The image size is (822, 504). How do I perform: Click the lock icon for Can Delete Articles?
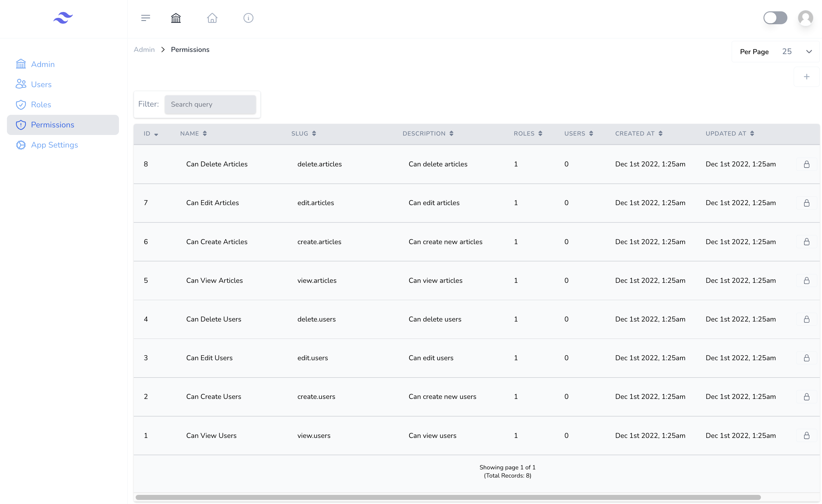pos(806,164)
